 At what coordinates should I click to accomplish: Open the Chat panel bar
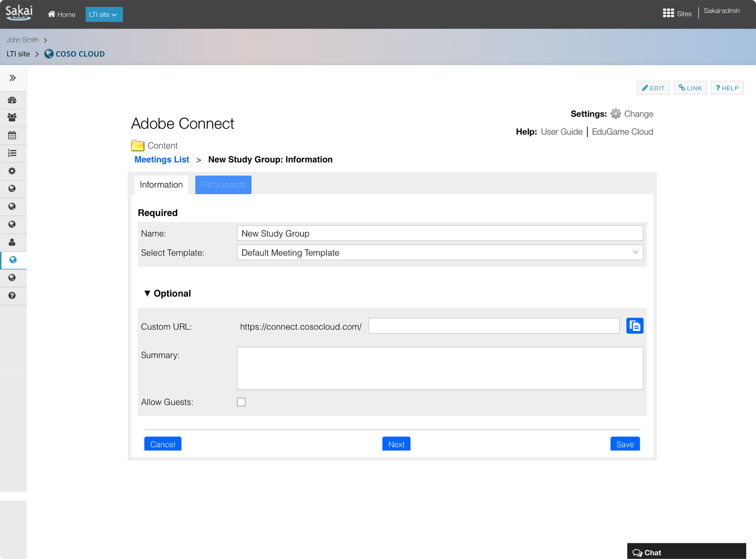tap(686, 551)
